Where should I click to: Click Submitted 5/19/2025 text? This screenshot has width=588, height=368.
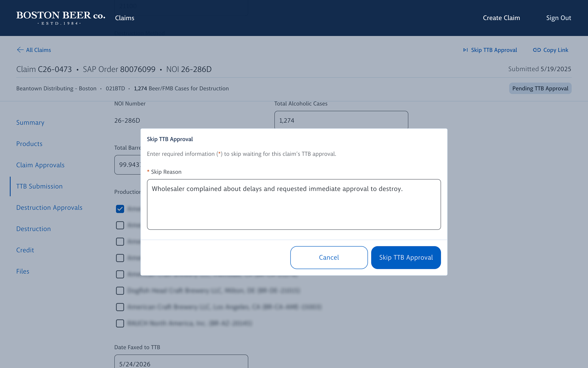[x=539, y=69]
